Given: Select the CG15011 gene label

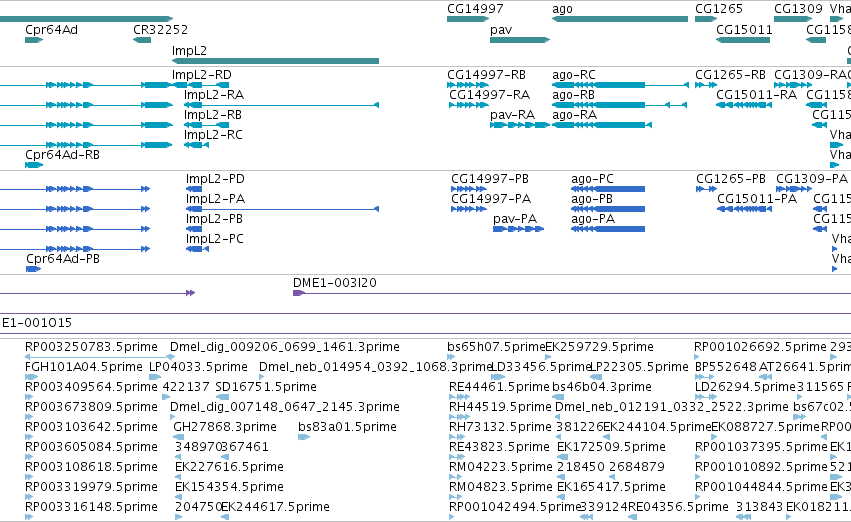Looking at the screenshot, I should [x=744, y=29].
